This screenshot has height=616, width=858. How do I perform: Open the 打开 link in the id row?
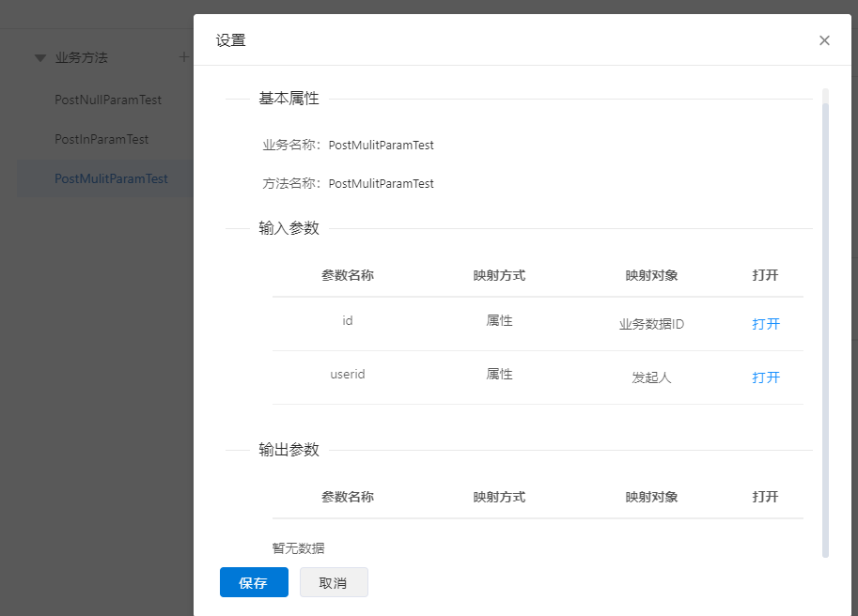[x=765, y=324]
